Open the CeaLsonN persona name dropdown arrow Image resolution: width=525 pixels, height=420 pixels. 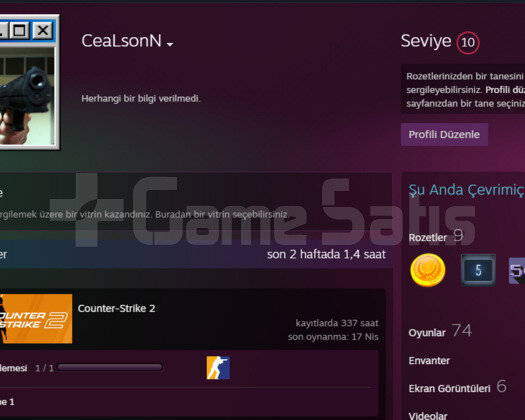tap(170, 44)
